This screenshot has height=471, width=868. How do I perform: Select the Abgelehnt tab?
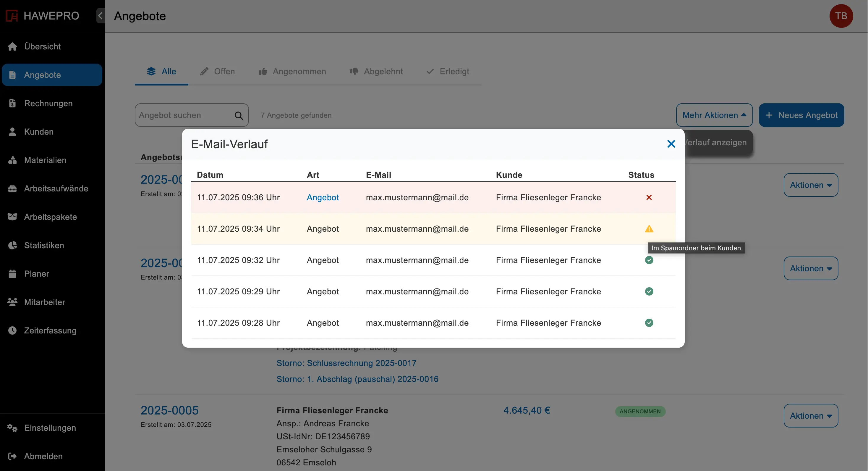click(376, 72)
